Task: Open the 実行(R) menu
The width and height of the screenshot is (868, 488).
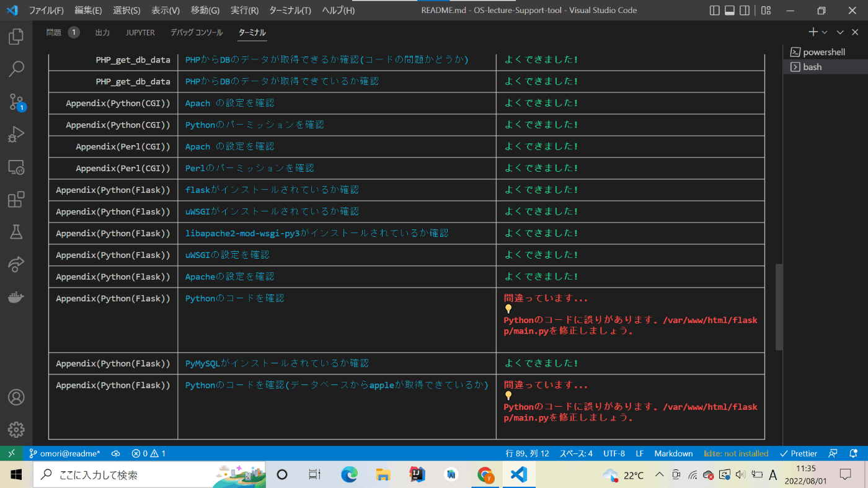Action: point(244,11)
